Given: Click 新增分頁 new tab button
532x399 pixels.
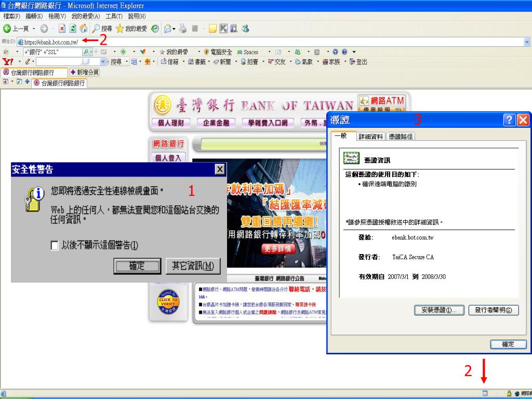Looking at the screenshot, I should tap(85, 72).
